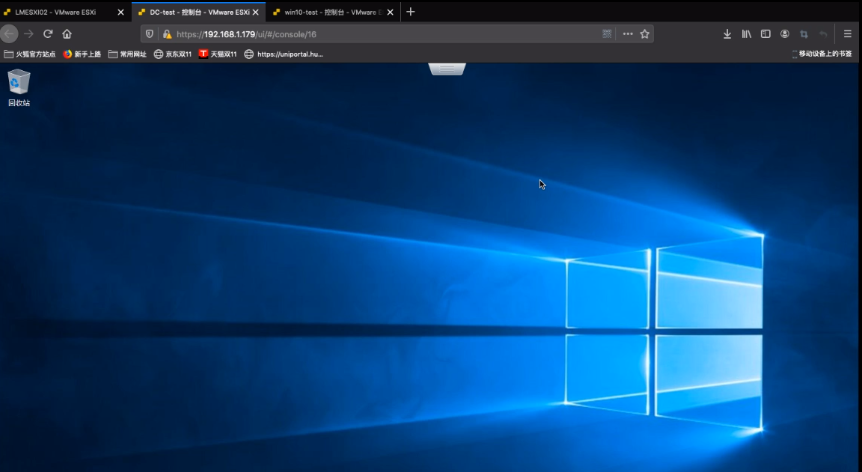862x472 pixels.
Task: Open a new browser tab with plus
Action: (x=411, y=12)
